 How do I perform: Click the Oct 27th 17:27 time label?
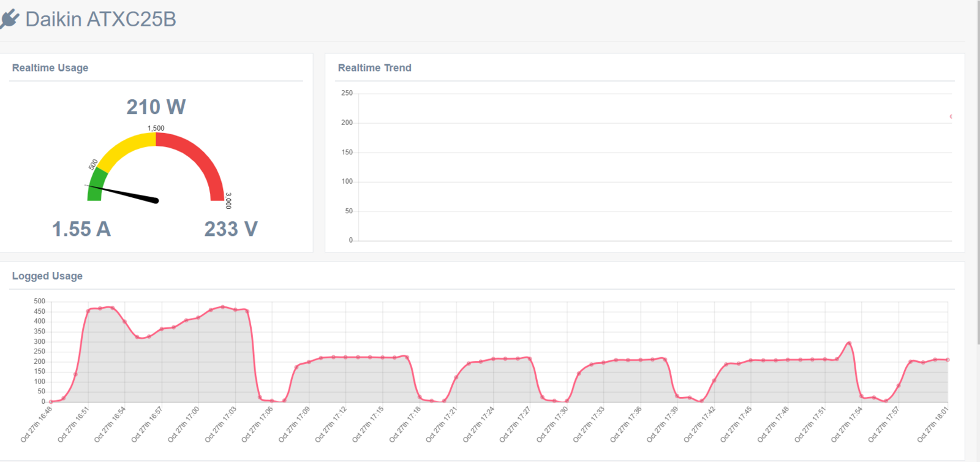515,424
